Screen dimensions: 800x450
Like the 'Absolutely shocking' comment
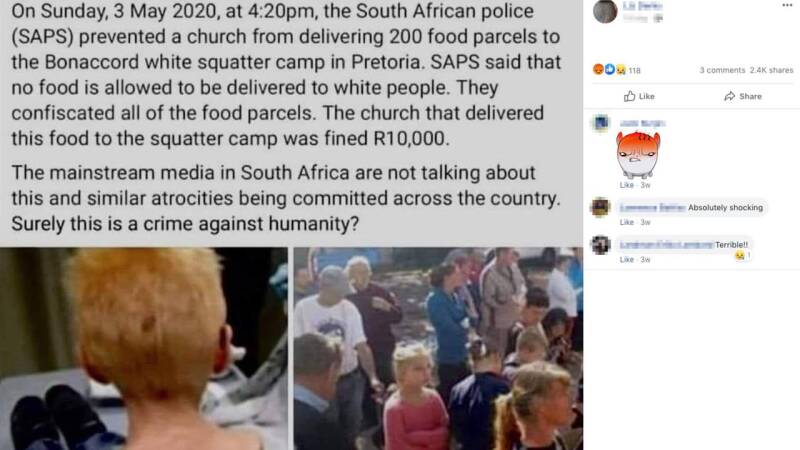[627, 222]
